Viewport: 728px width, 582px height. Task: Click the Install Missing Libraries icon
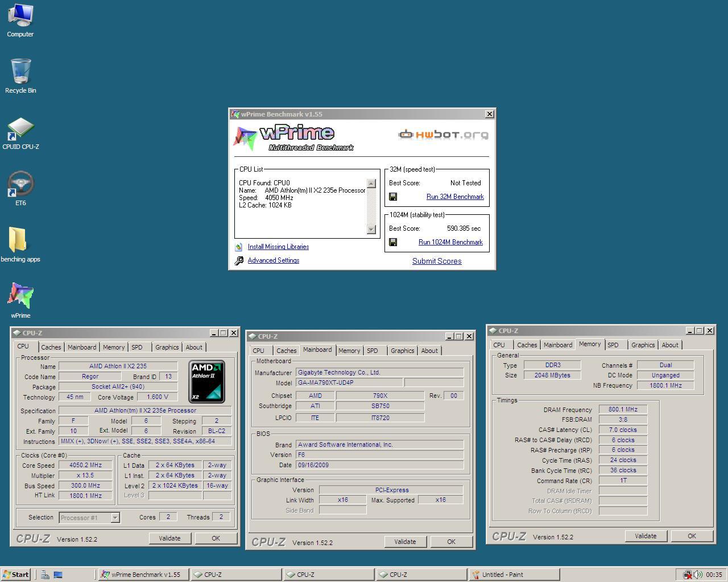pyautogui.click(x=239, y=247)
